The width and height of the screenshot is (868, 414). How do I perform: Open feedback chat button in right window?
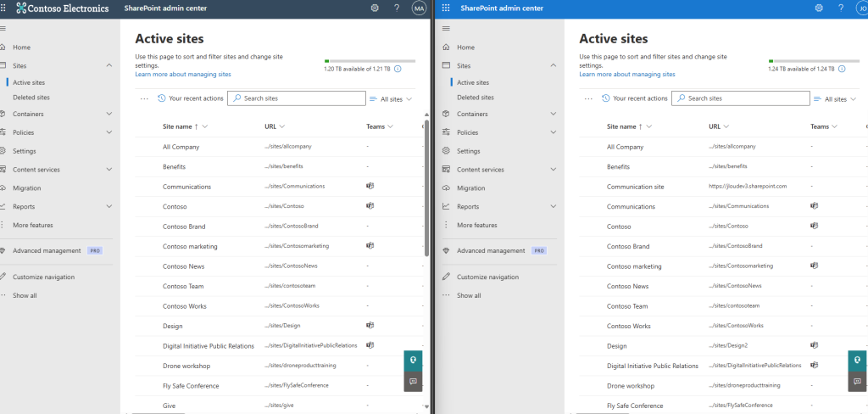(x=857, y=382)
